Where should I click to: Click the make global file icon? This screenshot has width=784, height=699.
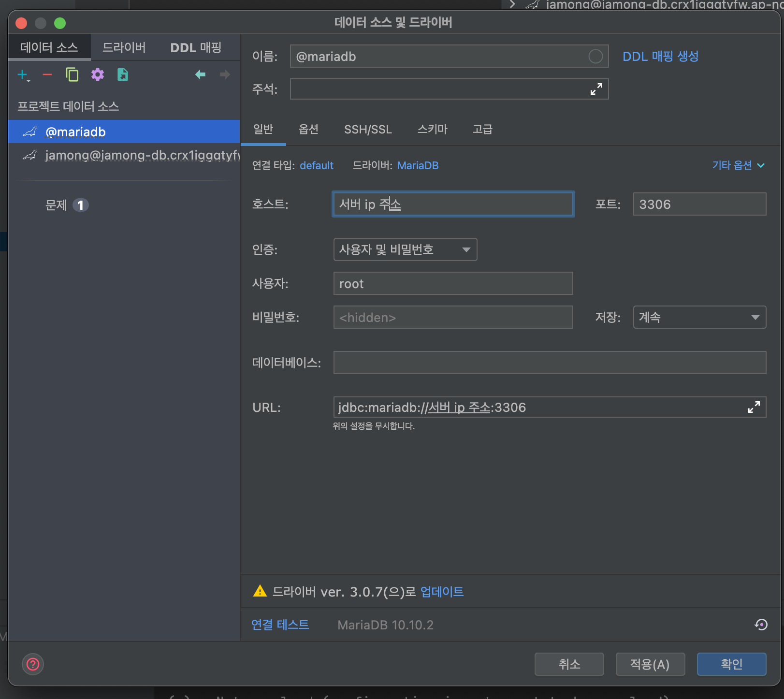(x=123, y=74)
